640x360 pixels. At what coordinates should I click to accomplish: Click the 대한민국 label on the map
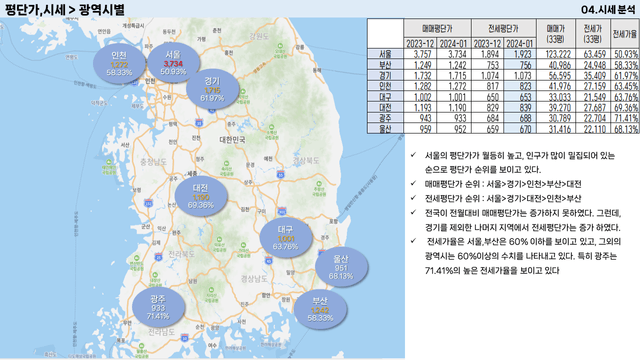(x=232, y=140)
